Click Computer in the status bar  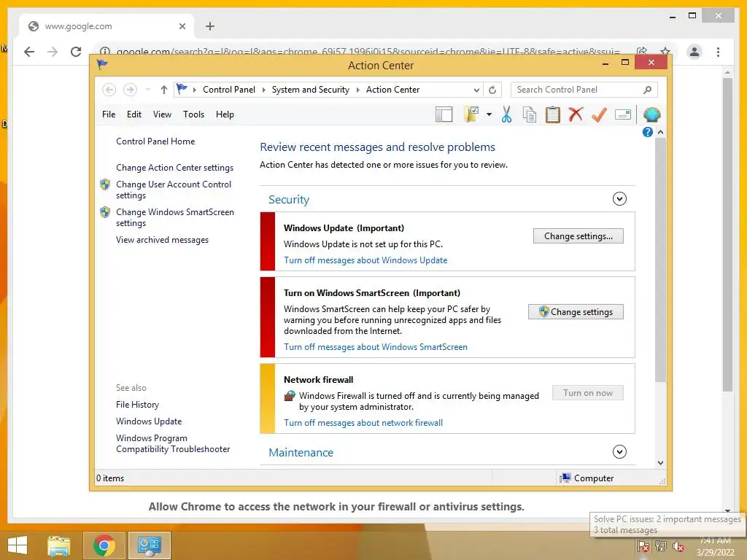pyautogui.click(x=587, y=478)
